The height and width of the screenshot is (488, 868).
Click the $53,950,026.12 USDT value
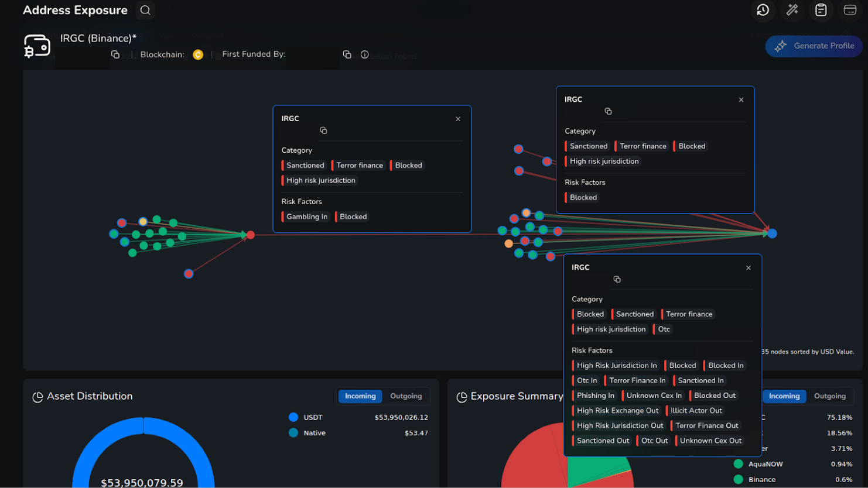pyautogui.click(x=401, y=417)
